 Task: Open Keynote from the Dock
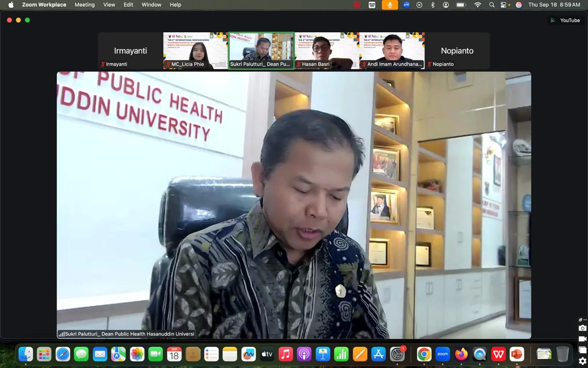pyautogui.click(x=323, y=354)
